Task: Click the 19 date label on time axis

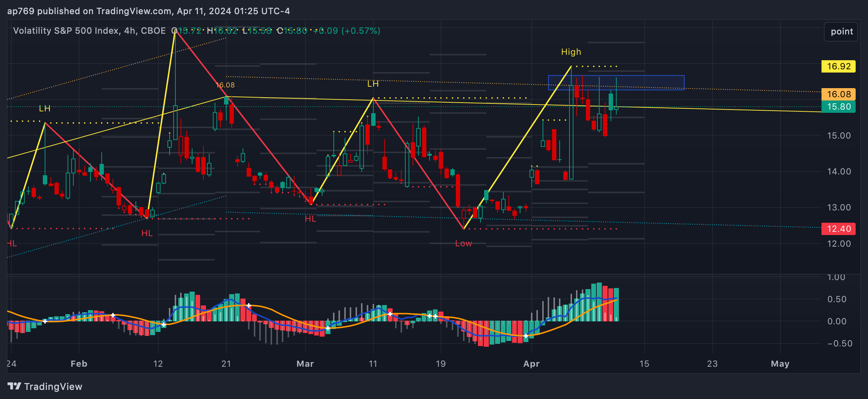Action: pyautogui.click(x=441, y=364)
